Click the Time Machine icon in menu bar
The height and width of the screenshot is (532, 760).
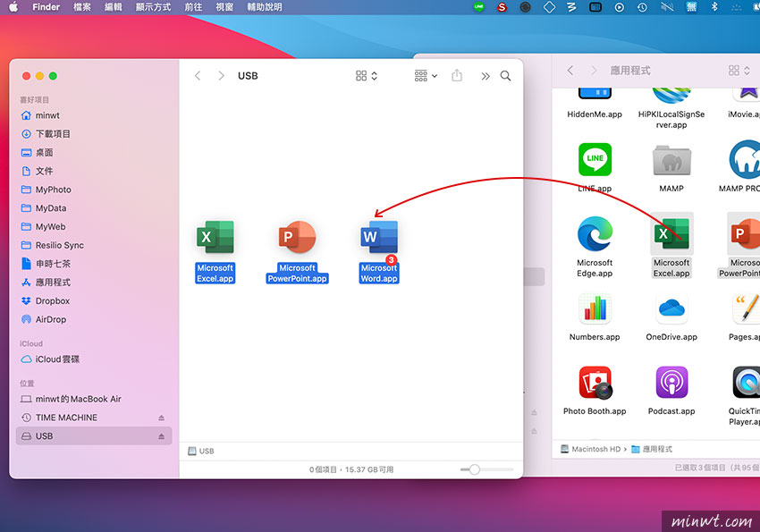coord(642,7)
